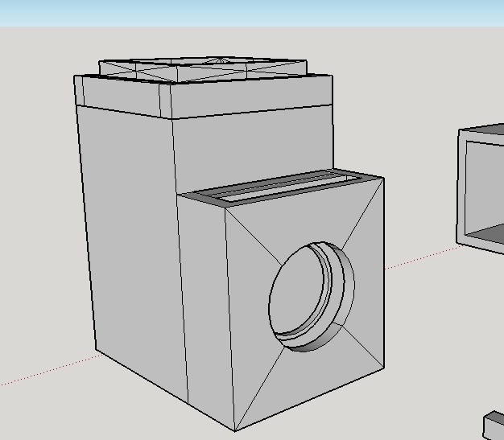Click the small block in the bottom-right corner
This screenshot has width=504, height=440.
click(494, 425)
